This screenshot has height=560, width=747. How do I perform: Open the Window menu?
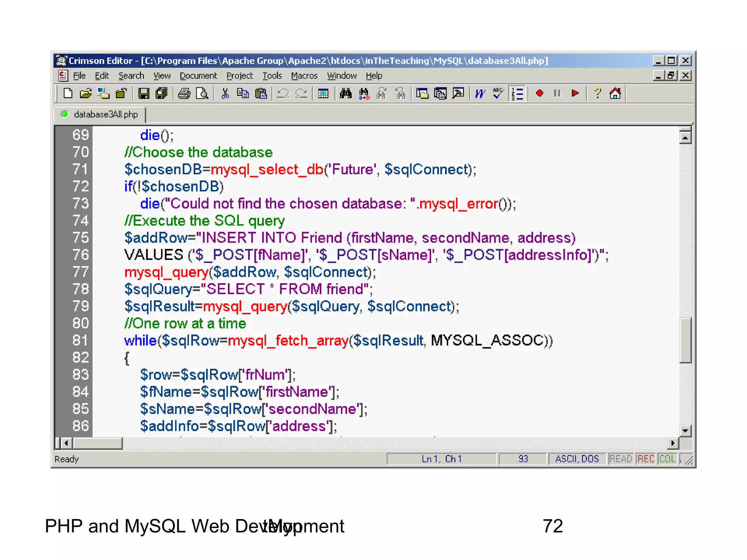click(x=342, y=76)
